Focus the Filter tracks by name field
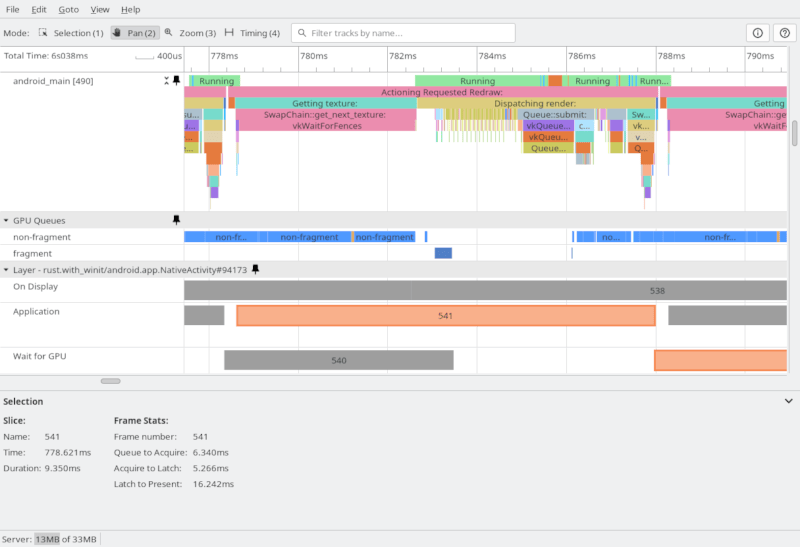Screen dimensions: 800x547 [x=403, y=33]
